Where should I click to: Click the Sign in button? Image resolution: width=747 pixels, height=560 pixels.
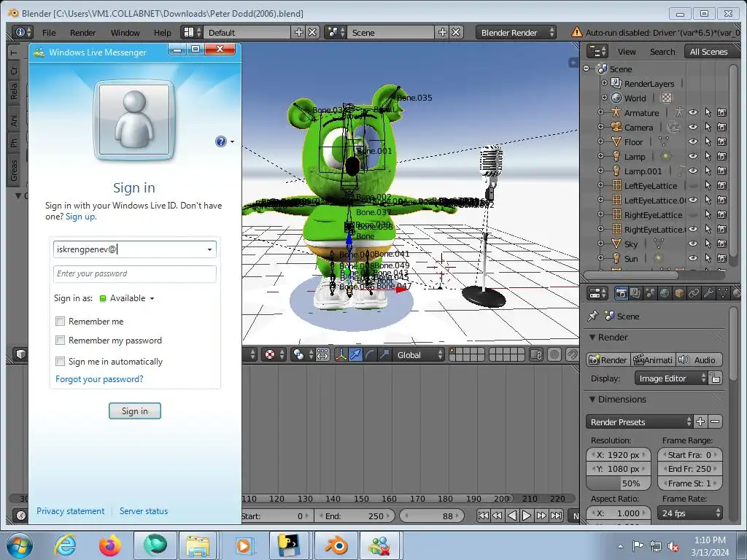click(x=135, y=411)
